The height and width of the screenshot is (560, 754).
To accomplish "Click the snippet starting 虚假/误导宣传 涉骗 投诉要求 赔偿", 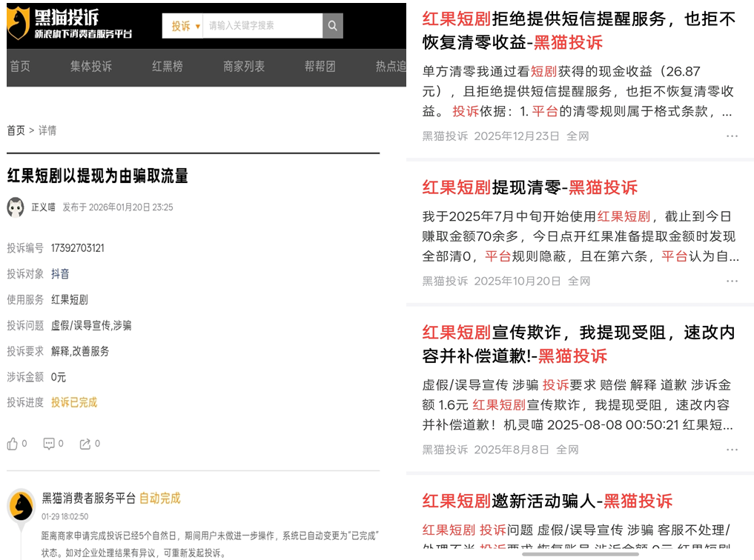I will 578,405.
